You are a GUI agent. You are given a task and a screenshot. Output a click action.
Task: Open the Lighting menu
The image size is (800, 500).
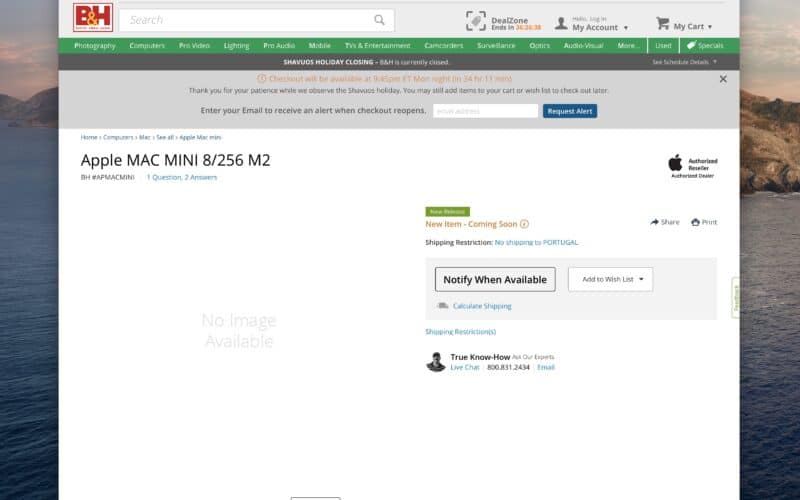[x=236, y=45]
